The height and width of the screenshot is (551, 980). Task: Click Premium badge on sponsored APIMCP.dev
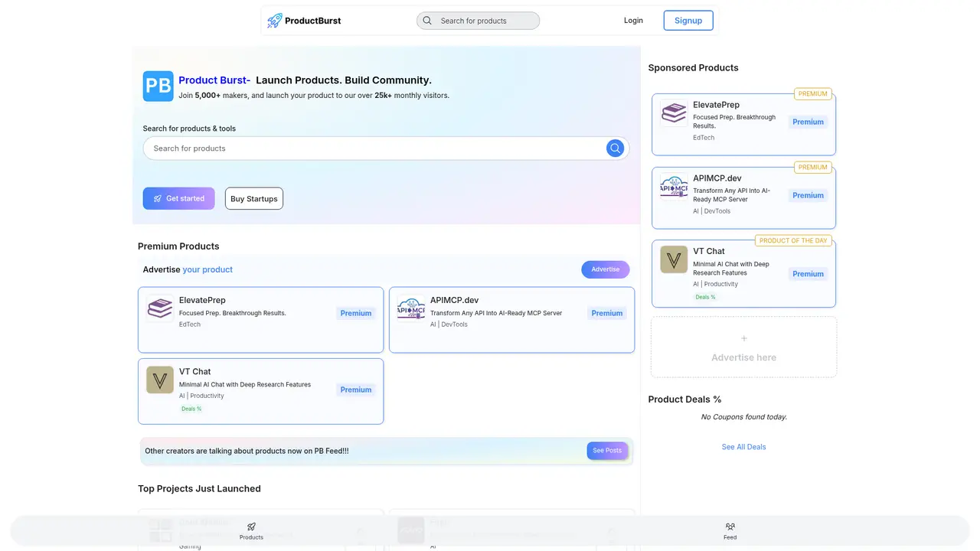pos(808,195)
